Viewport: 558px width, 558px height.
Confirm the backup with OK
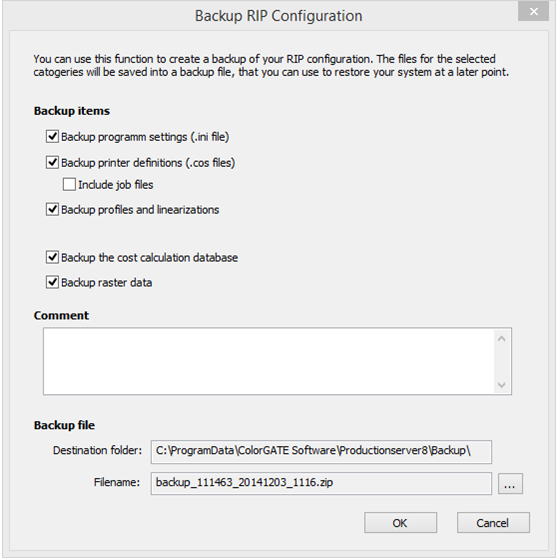click(x=400, y=523)
